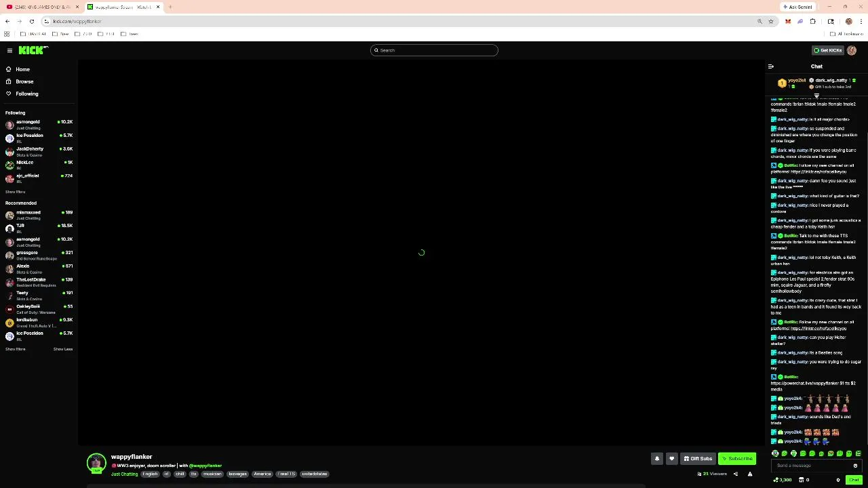This screenshot has height=488, width=868.
Task: Expand the gifter leaderboard chevron
Action: click(x=816, y=96)
